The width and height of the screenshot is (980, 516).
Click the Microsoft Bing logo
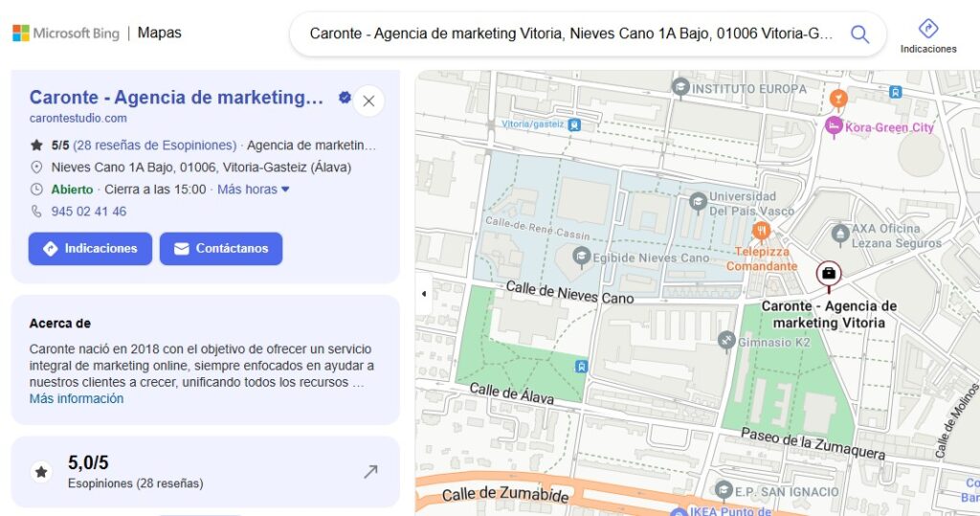tap(66, 34)
